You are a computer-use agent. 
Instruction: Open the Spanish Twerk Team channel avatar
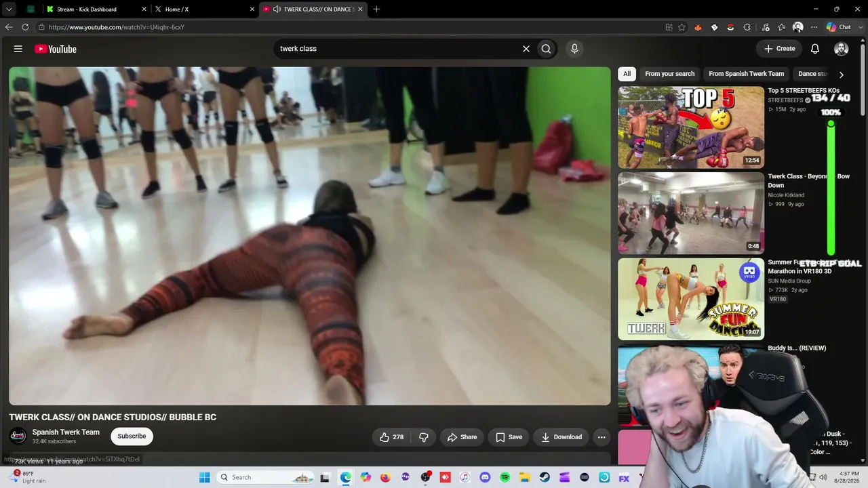18,436
